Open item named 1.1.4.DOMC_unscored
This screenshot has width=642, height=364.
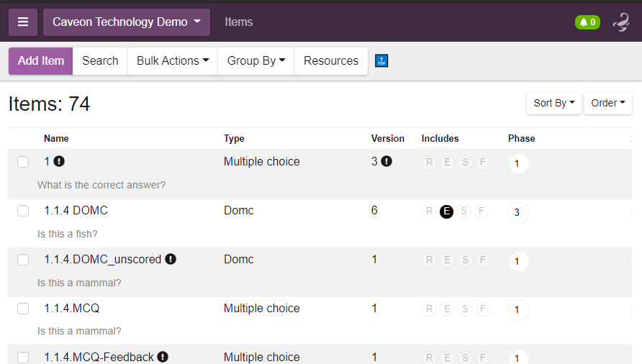[103, 260]
